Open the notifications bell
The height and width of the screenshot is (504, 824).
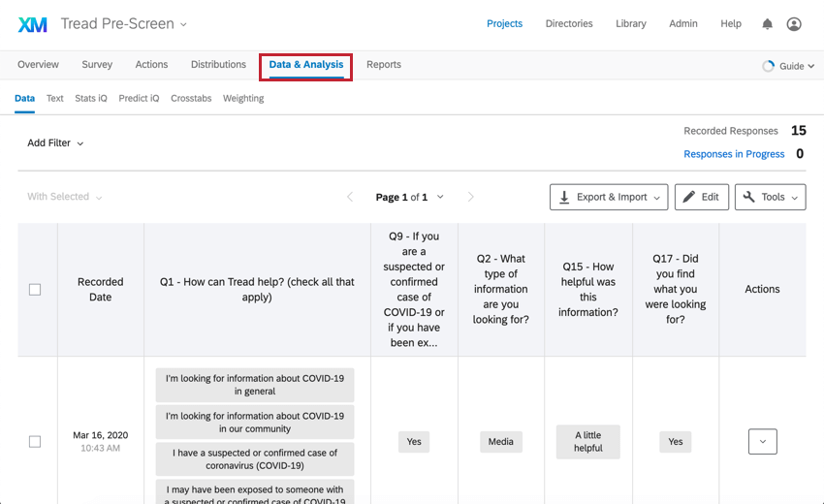(x=767, y=23)
